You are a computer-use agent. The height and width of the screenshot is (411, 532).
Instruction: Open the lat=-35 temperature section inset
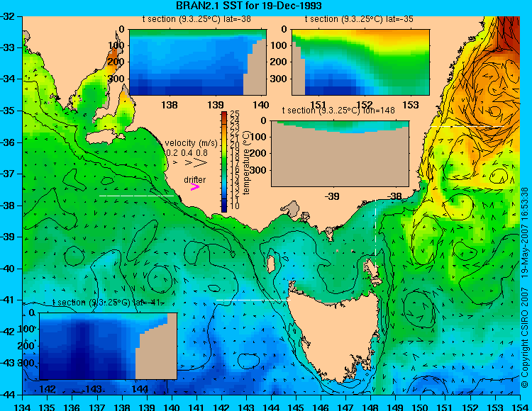(x=360, y=62)
